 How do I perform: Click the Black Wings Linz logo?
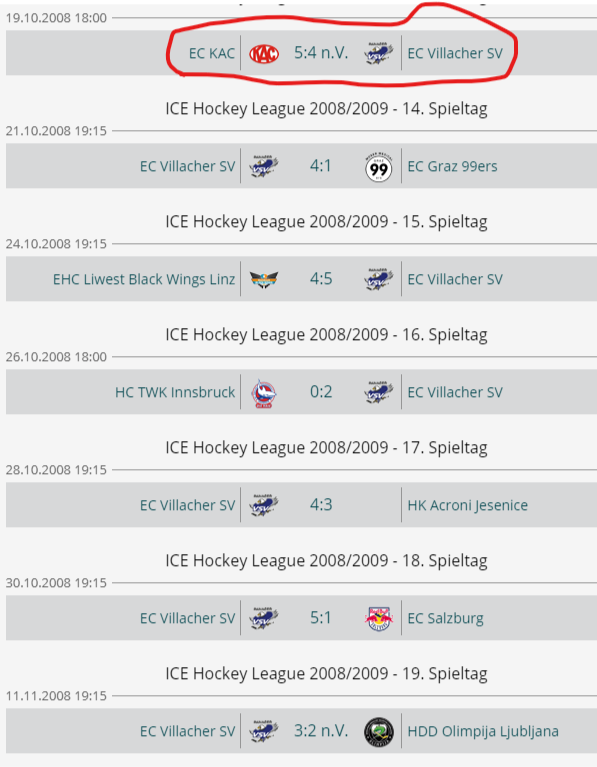[264, 280]
